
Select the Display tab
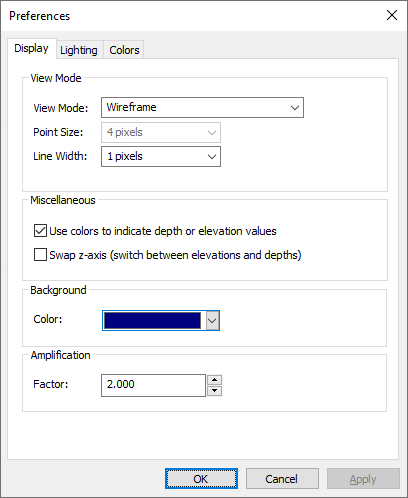(32, 49)
